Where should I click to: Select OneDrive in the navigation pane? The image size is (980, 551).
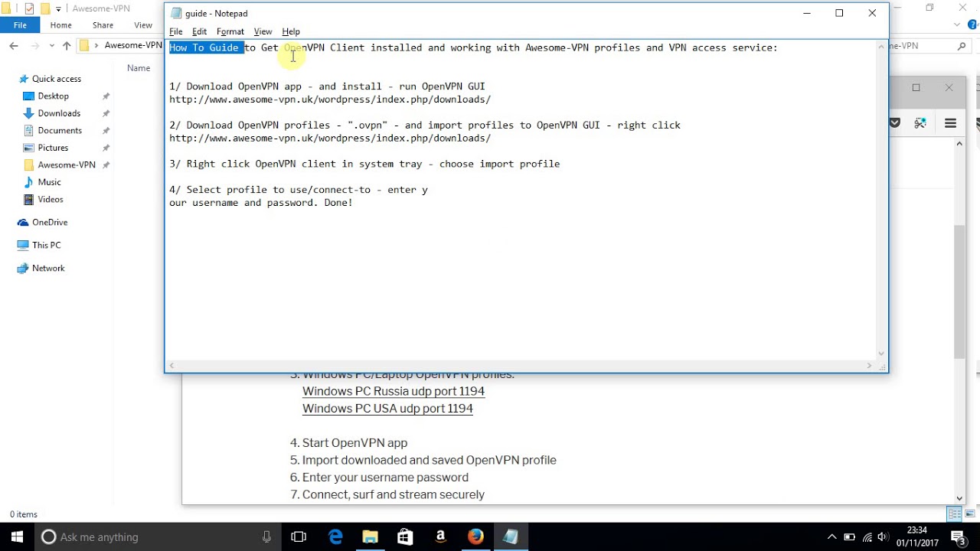[50, 222]
